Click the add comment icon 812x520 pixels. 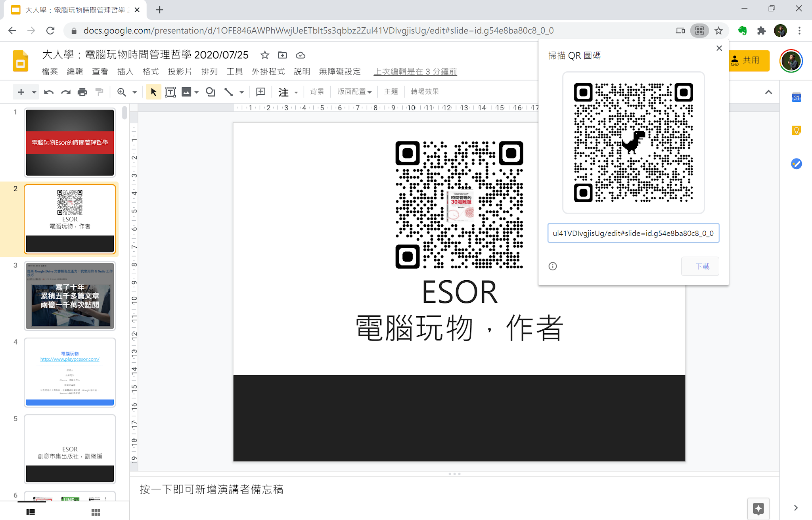pyautogui.click(x=260, y=92)
